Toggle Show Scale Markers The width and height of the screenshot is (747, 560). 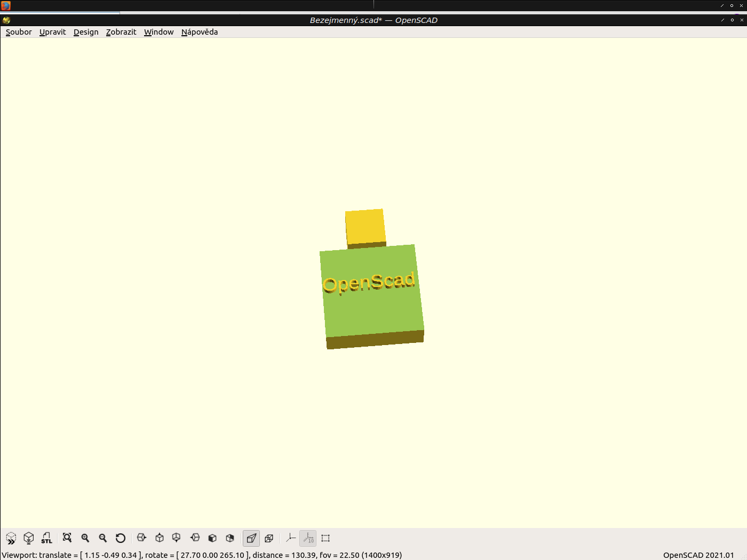click(x=308, y=538)
